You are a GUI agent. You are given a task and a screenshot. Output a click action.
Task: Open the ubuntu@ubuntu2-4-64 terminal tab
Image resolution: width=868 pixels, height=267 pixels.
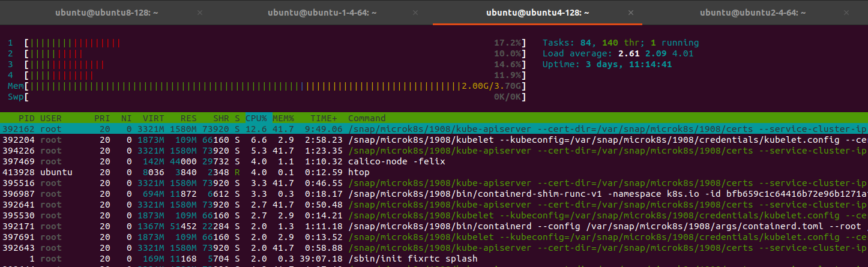pos(753,12)
